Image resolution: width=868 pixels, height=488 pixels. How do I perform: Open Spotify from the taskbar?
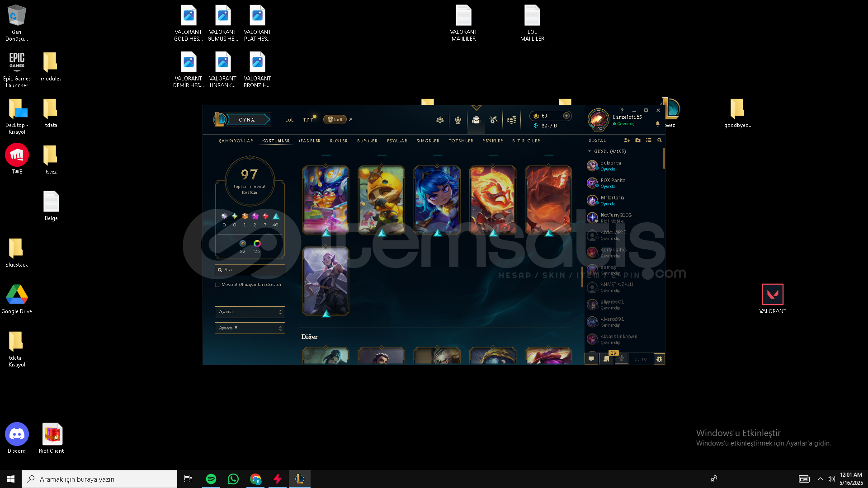coord(211,479)
